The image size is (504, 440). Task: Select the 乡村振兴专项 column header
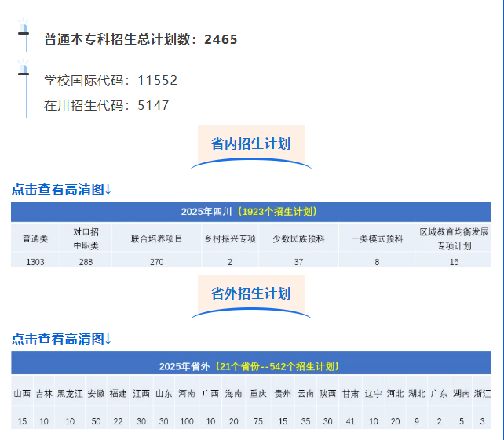[x=230, y=238]
